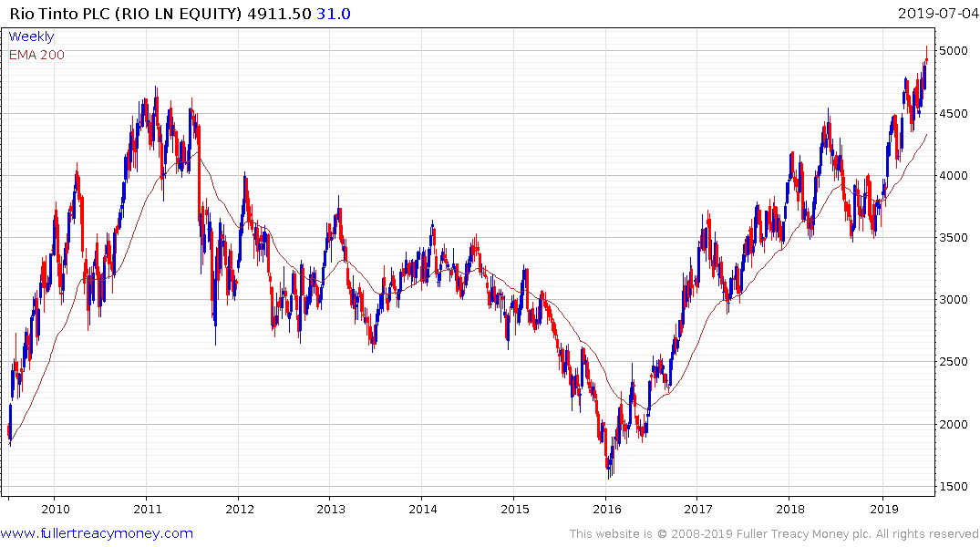
Task: Click the 2013 year axis label
Action: tap(331, 509)
